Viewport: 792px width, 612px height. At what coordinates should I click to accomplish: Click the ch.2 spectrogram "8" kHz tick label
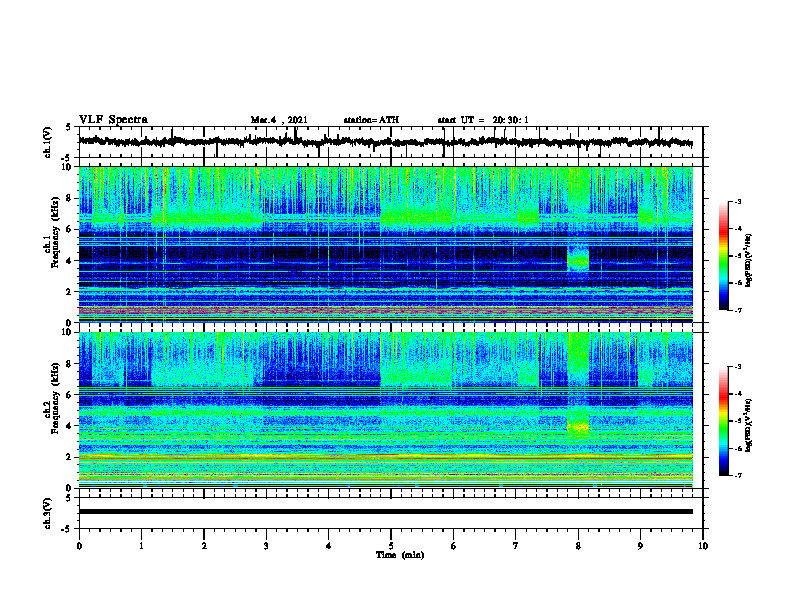tap(70, 364)
